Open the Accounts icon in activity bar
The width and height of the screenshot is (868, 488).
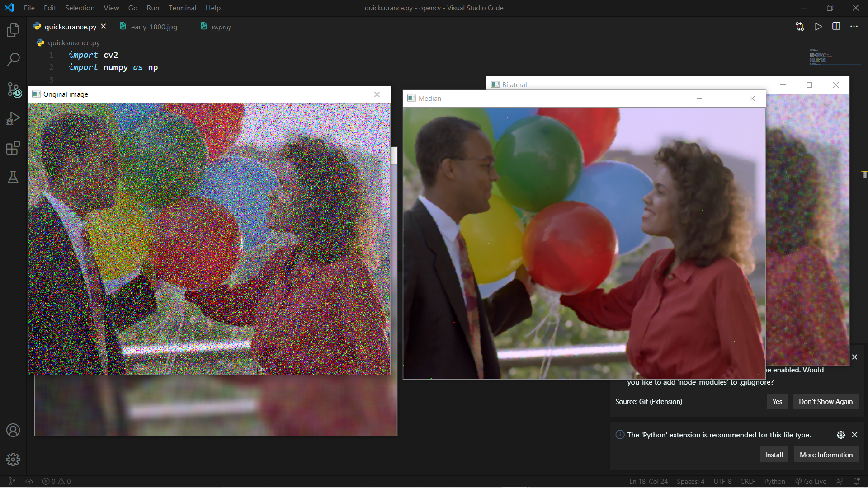[13, 430]
